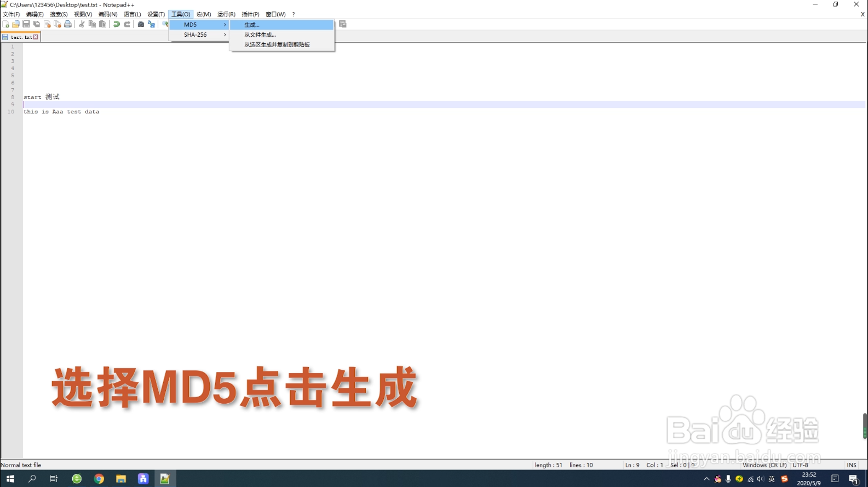Click the volume speaker tray icon
The height and width of the screenshot is (487, 868).
pos(761,479)
